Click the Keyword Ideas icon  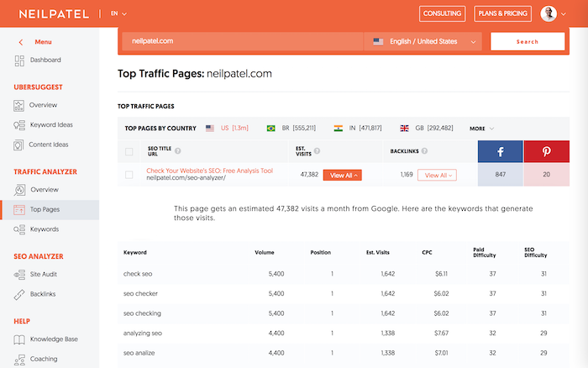pyautogui.click(x=19, y=125)
